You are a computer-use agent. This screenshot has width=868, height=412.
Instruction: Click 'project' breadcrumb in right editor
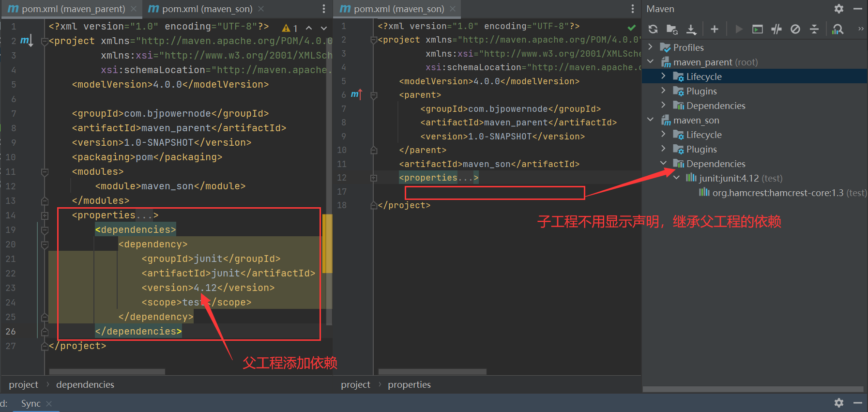tap(355, 384)
